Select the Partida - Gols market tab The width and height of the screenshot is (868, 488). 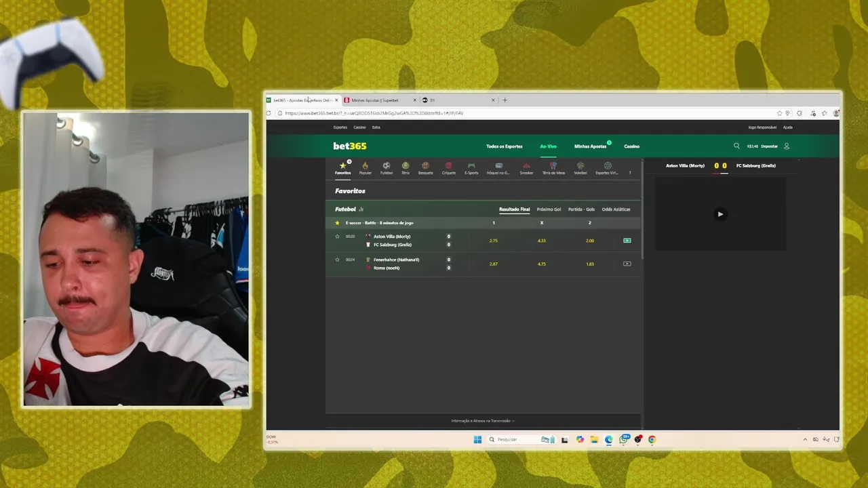coord(581,209)
